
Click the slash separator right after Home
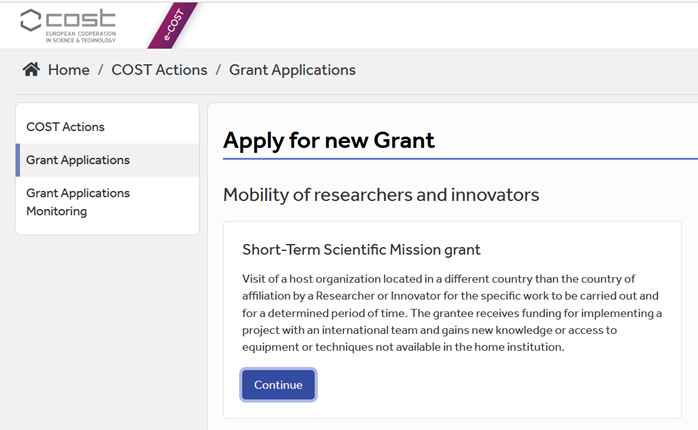point(101,70)
